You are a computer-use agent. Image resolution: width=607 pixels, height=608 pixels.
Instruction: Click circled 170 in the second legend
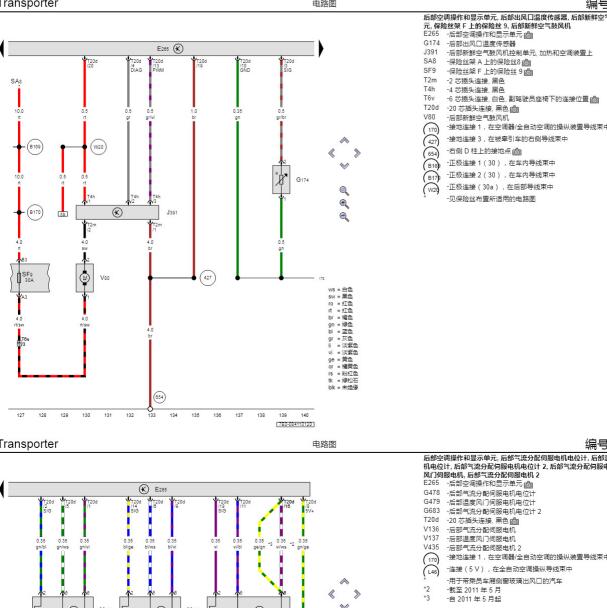431,560
